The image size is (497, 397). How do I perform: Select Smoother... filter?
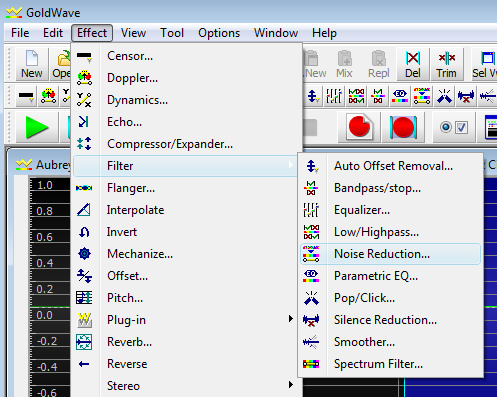391,342
